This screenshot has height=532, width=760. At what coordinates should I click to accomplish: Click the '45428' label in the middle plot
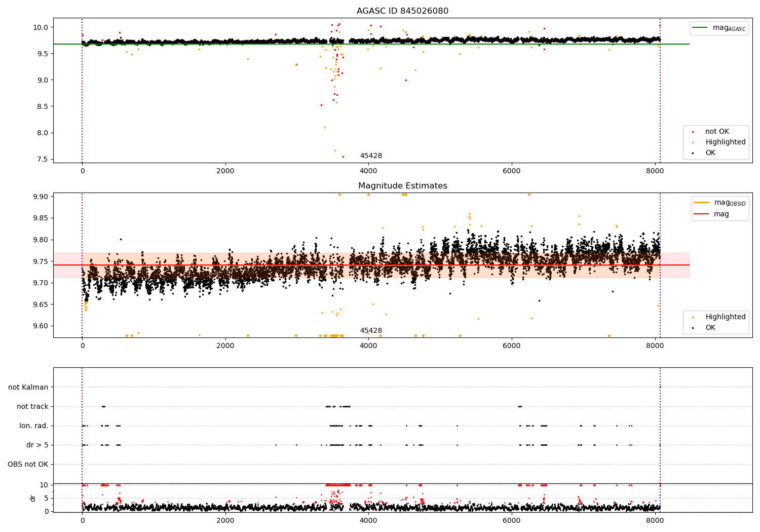tap(371, 331)
